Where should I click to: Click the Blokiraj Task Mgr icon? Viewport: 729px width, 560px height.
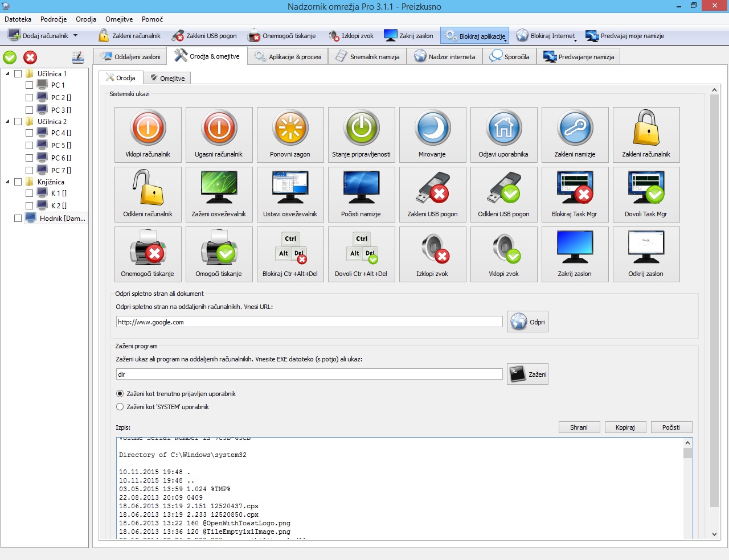(575, 188)
